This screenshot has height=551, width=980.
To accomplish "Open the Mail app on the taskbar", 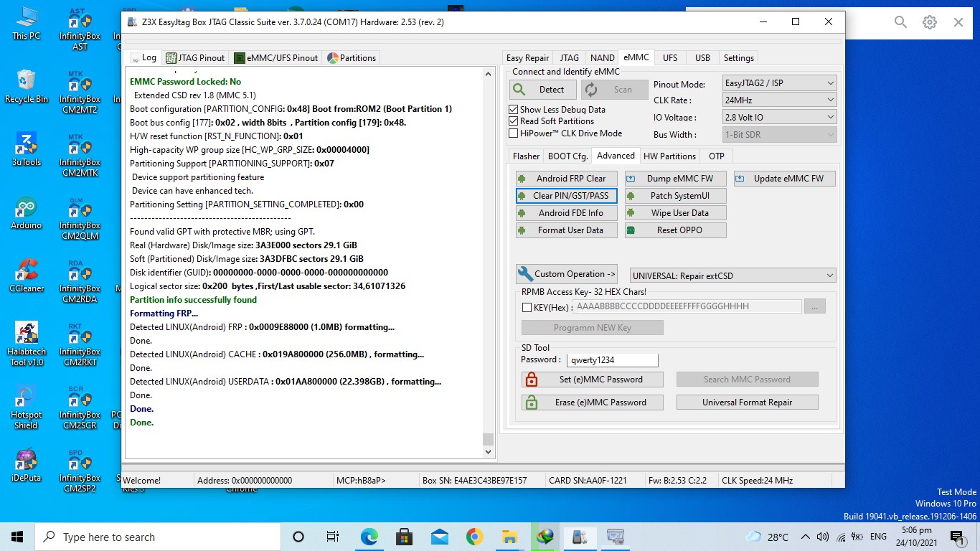I will click(x=439, y=537).
